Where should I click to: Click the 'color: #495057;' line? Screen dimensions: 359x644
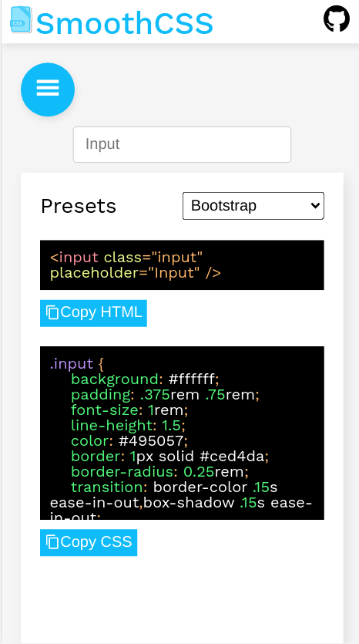129,441
